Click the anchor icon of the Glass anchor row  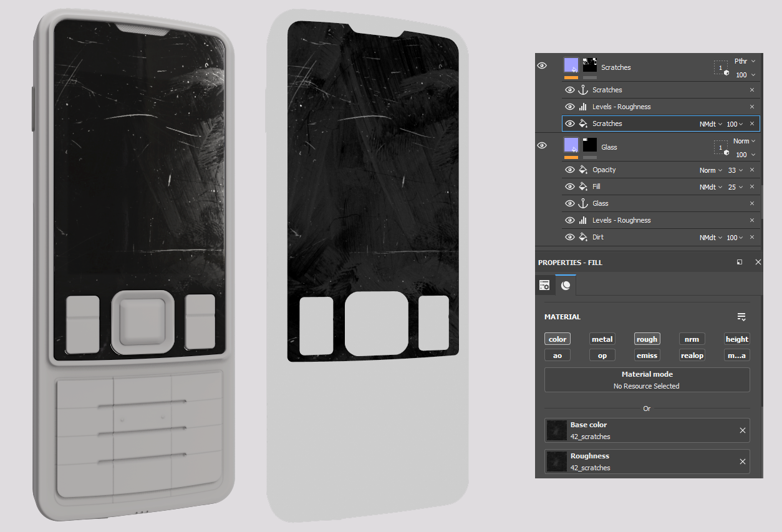pyautogui.click(x=583, y=203)
